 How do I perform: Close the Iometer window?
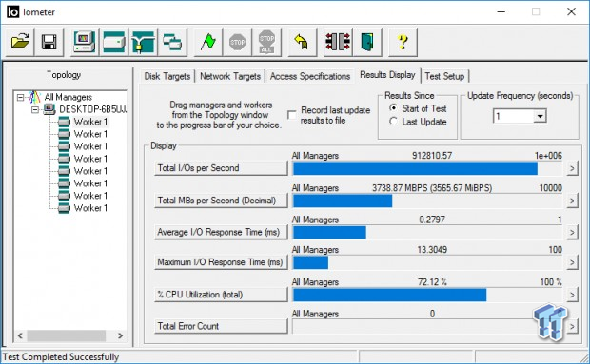571,11
